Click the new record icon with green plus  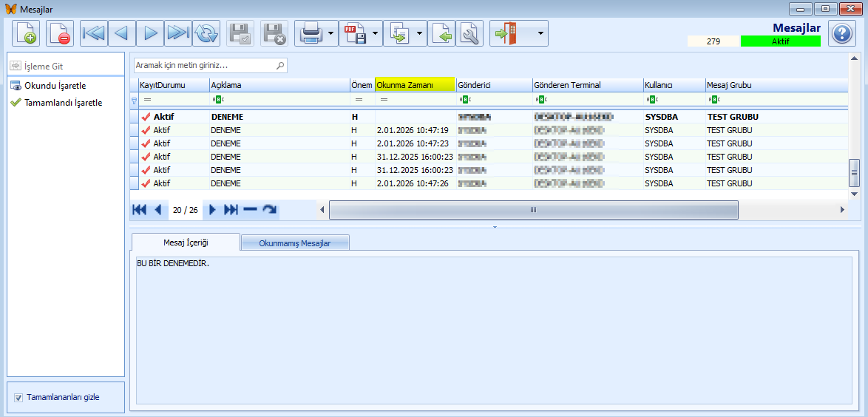tap(26, 33)
